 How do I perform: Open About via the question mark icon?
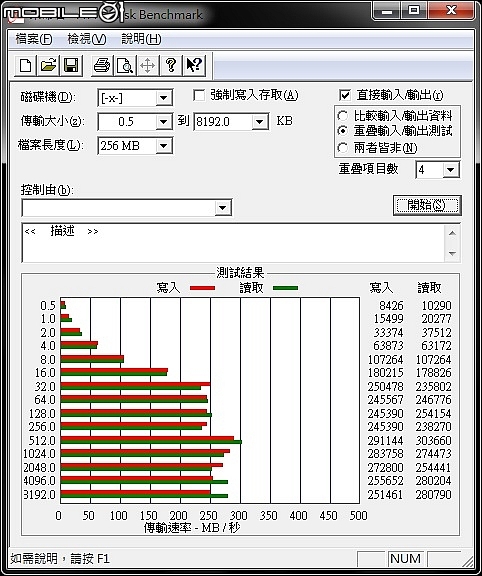(x=170, y=66)
